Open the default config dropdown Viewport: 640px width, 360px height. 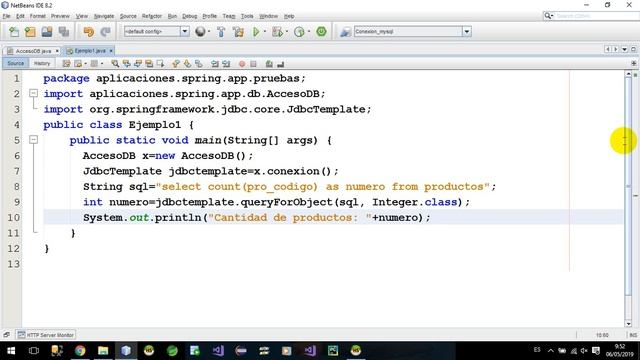pos(185,31)
